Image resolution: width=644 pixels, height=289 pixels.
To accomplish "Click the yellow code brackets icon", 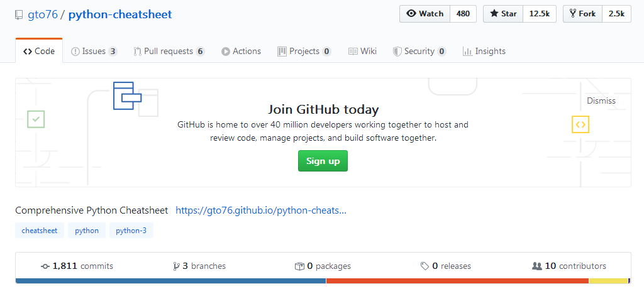I will pos(580,124).
